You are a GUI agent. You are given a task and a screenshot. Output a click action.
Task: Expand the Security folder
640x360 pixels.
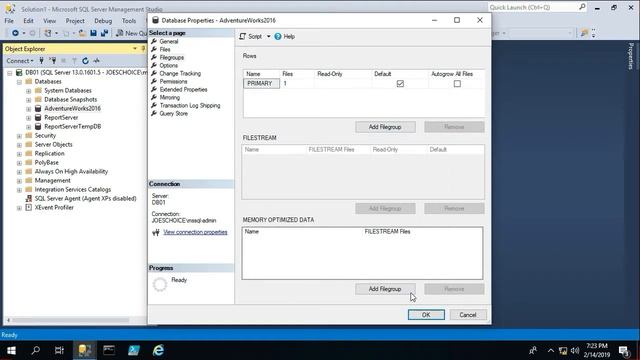pos(19,136)
